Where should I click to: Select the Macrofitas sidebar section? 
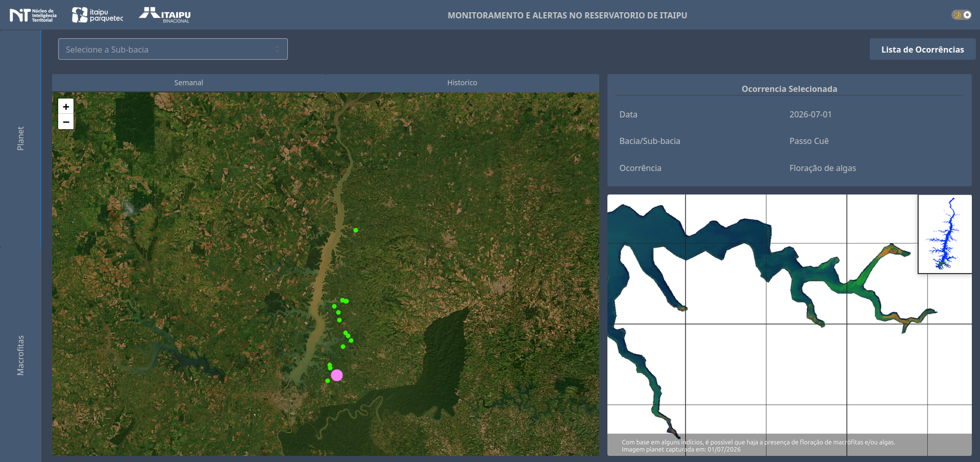tap(20, 355)
